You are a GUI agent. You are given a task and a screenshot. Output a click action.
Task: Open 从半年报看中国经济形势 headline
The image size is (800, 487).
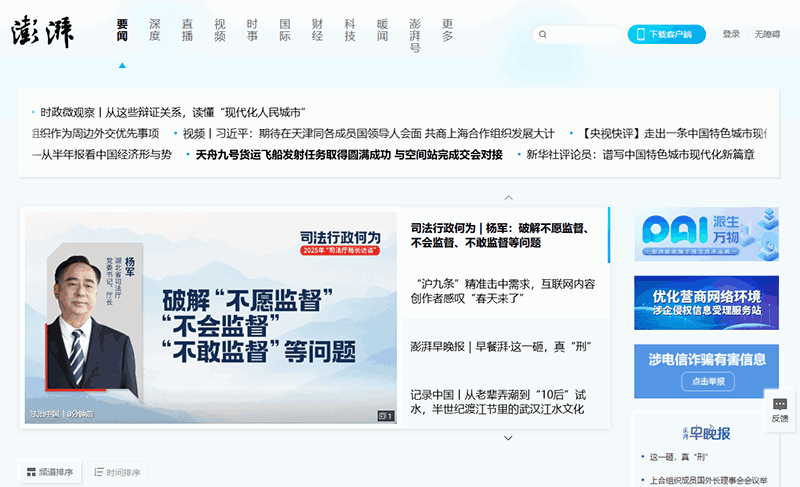(x=102, y=155)
